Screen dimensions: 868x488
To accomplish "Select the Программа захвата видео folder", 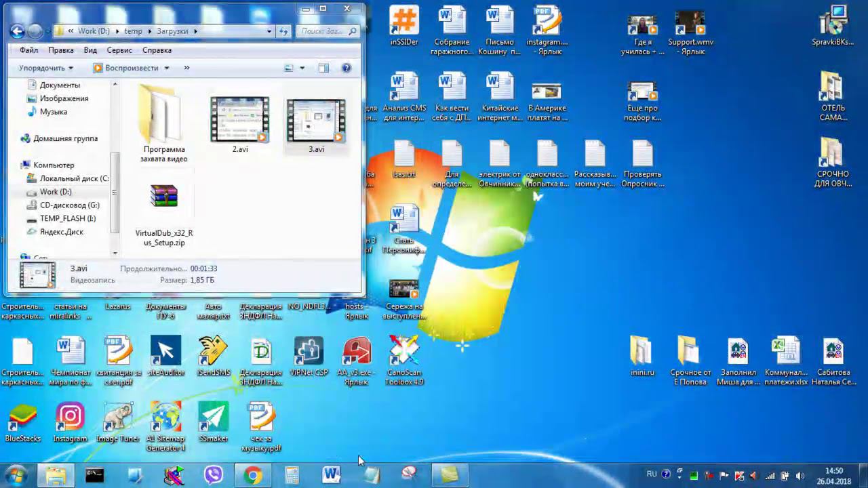I will coord(163,124).
